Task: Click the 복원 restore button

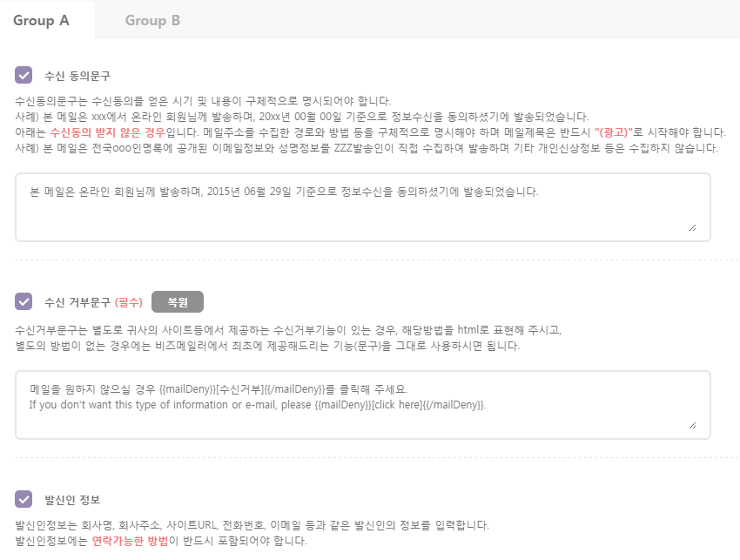Action: tap(178, 301)
